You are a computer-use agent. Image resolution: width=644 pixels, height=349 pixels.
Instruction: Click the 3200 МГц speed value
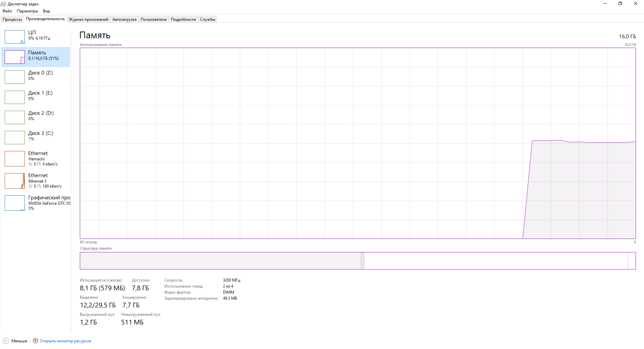(x=231, y=280)
